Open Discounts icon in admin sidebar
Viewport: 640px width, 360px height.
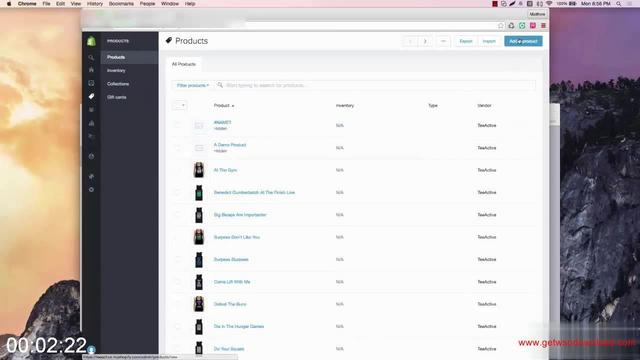[x=91, y=136]
